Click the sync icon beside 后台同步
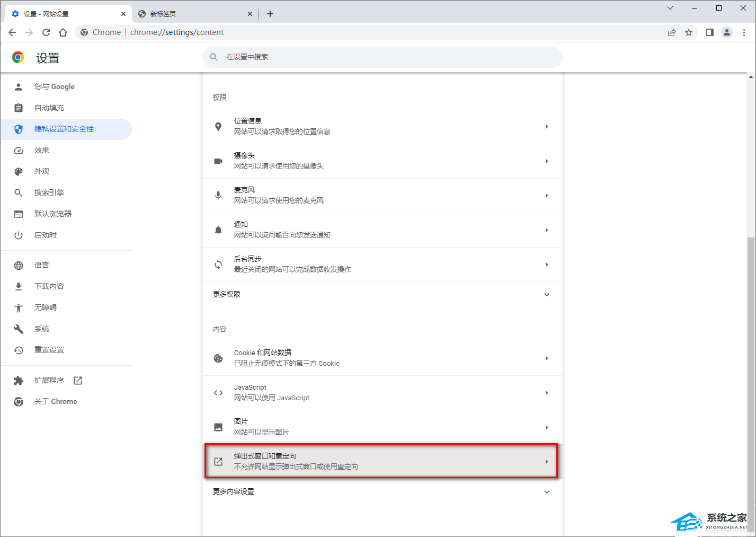 pos(218,265)
